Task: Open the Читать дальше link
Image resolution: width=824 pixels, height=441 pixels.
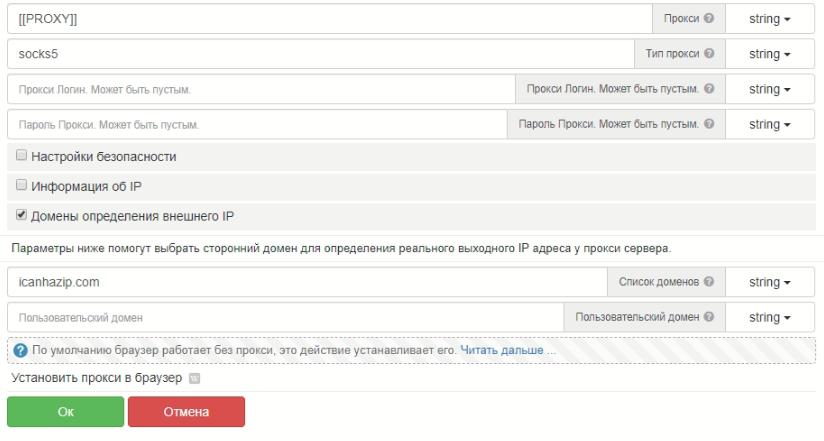Action: coord(502,351)
